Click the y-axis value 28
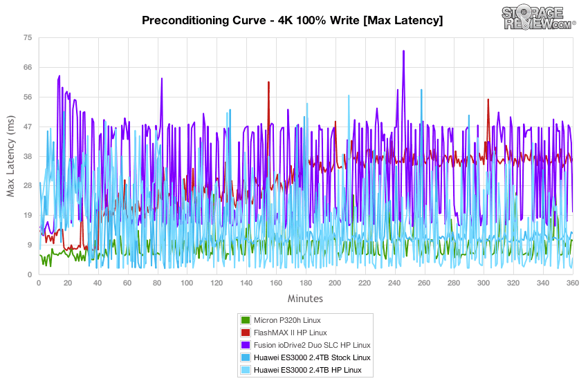The width and height of the screenshot is (588, 392). click(28, 186)
